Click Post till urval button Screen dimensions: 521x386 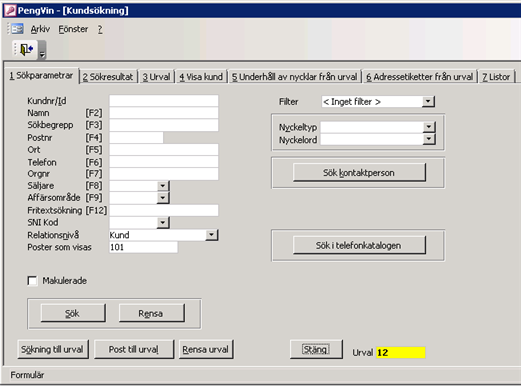tap(134, 349)
